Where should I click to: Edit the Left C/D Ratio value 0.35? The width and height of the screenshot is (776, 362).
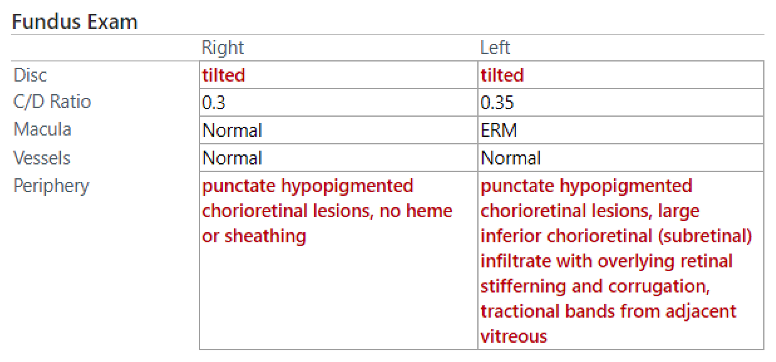point(621,103)
